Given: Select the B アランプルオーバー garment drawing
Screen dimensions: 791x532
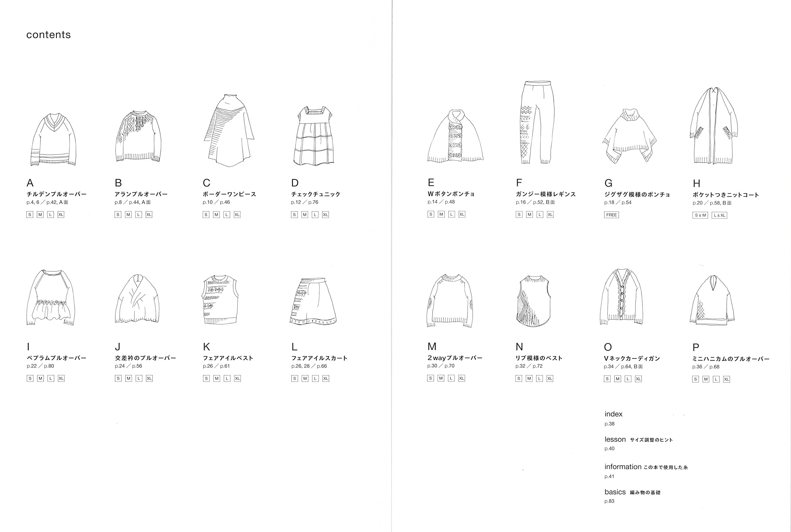Looking at the screenshot, I should [139, 136].
